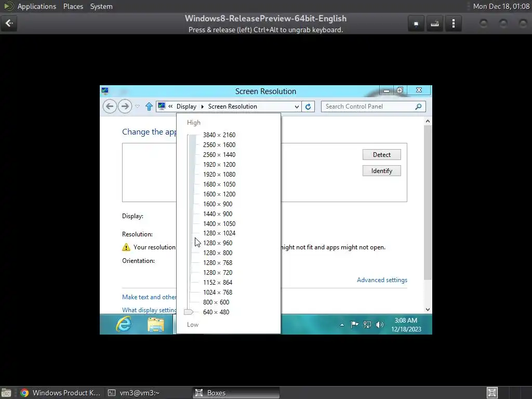Select 1600 × 1200 resolution
This screenshot has width=532, height=399.
pyautogui.click(x=219, y=194)
